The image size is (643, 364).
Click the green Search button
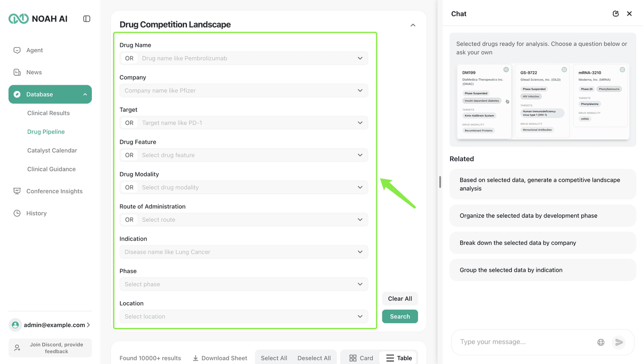[400, 316]
